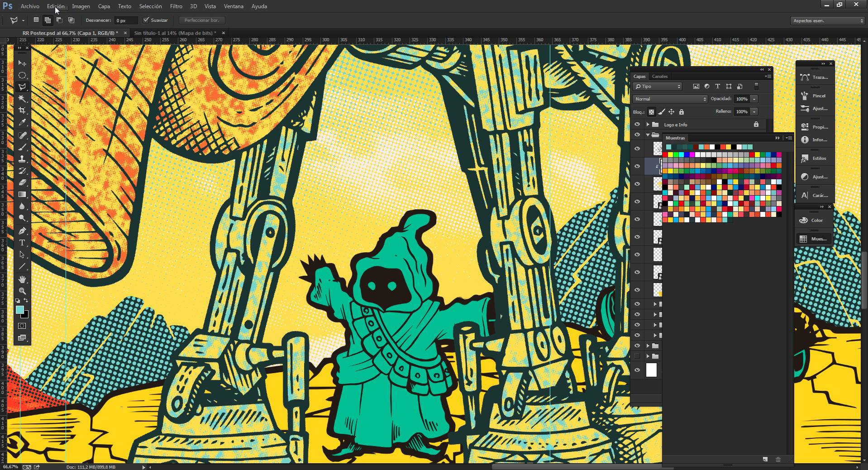Open the Tipo layer filter dropdown
Screen dimensions: 868x470
[658, 86]
